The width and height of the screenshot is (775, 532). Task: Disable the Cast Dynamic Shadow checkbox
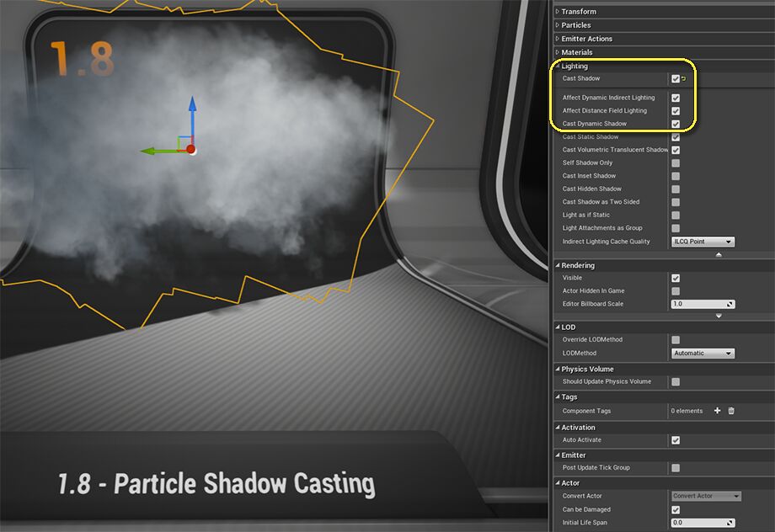(x=676, y=124)
